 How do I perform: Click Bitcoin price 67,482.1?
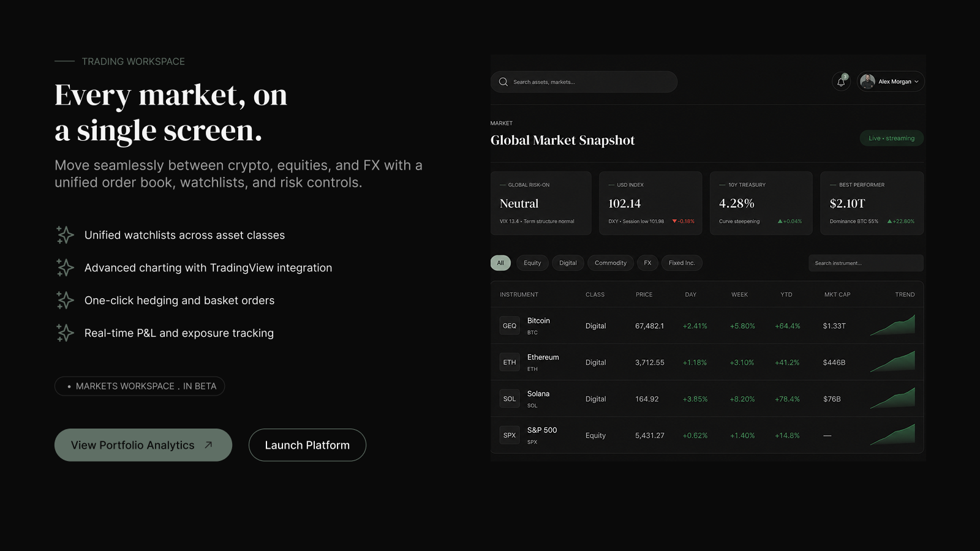pos(649,326)
